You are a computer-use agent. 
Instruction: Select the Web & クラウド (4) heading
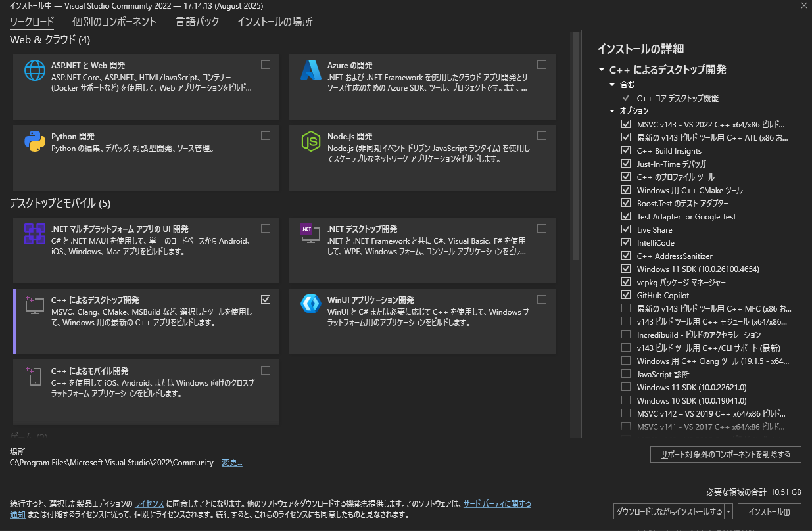click(50, 40)
